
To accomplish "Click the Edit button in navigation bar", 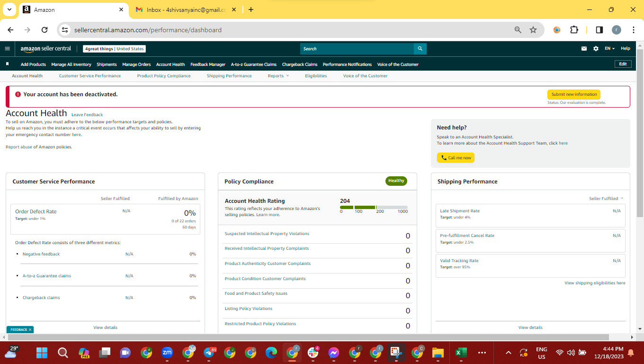I will [623, 64].
